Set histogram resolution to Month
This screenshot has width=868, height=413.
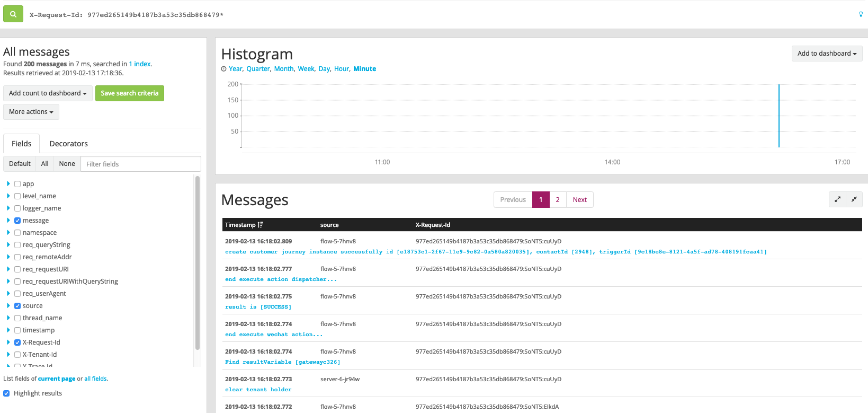tap(284, 69)
